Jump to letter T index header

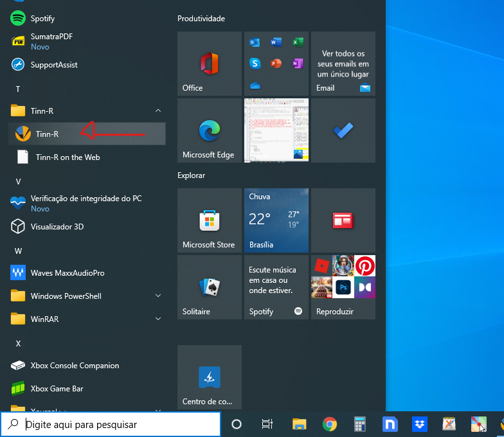(x=18, y=89)
